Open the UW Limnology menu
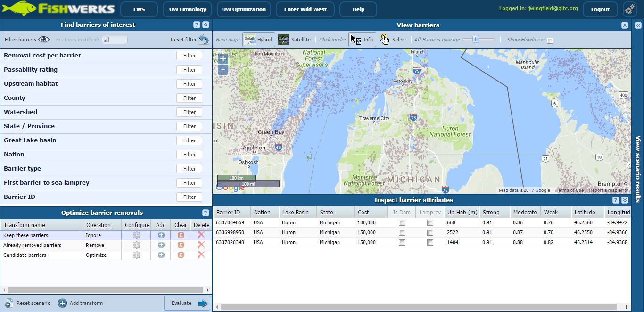The height and width of the screenshot is (312, 644). [187, 9]
